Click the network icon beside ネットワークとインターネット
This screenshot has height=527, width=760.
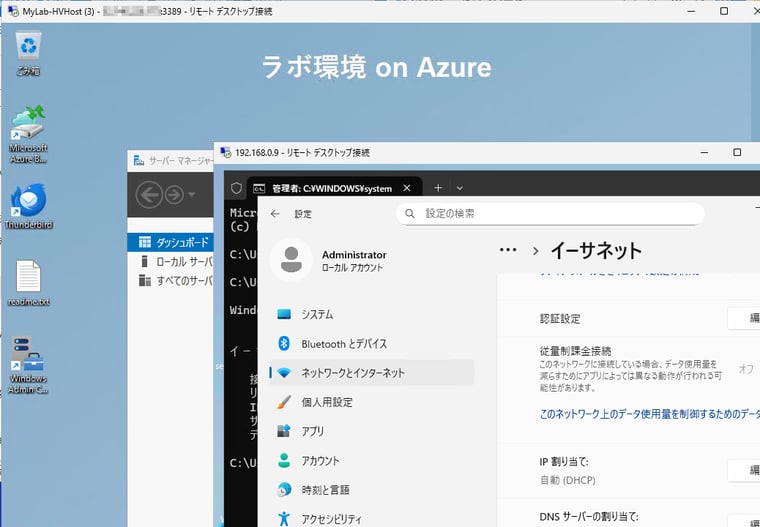pos(284,373)
